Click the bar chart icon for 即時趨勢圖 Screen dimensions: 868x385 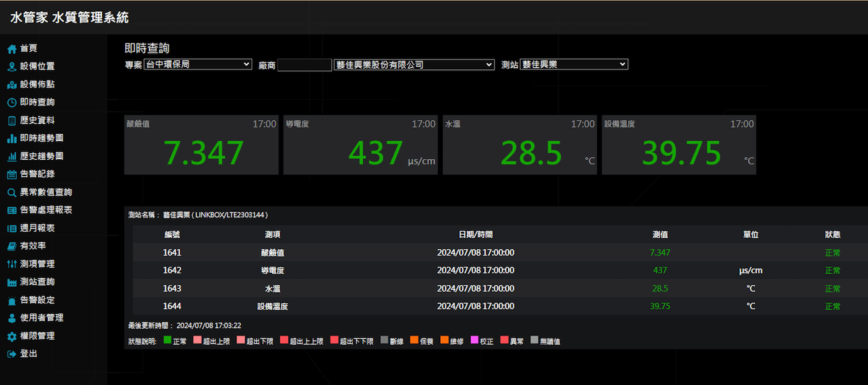tap(12, 138)
